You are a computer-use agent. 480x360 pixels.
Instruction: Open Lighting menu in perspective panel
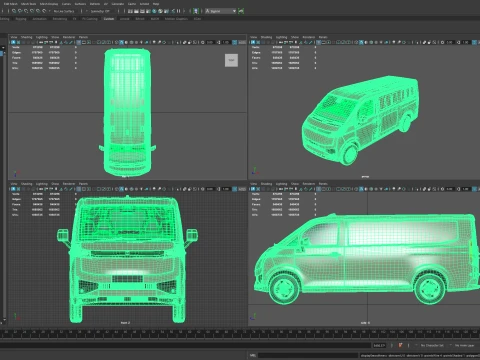pyautogui.click(x=281, y=37)
